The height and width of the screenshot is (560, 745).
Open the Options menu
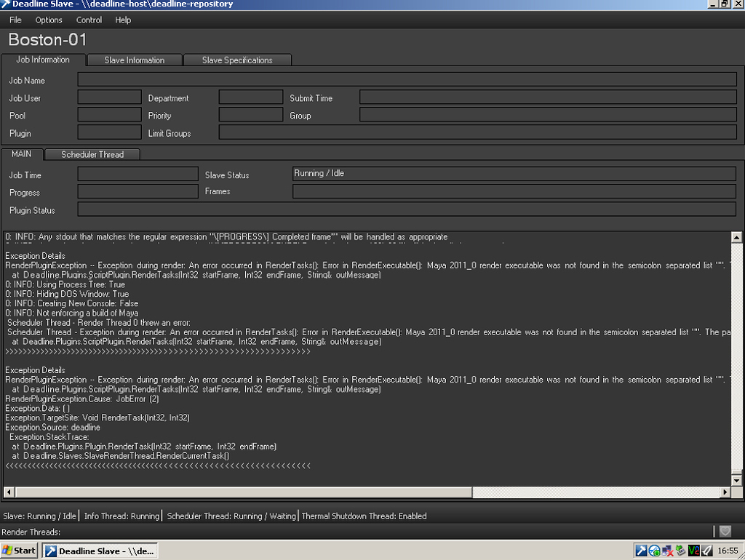click(49, 20)
